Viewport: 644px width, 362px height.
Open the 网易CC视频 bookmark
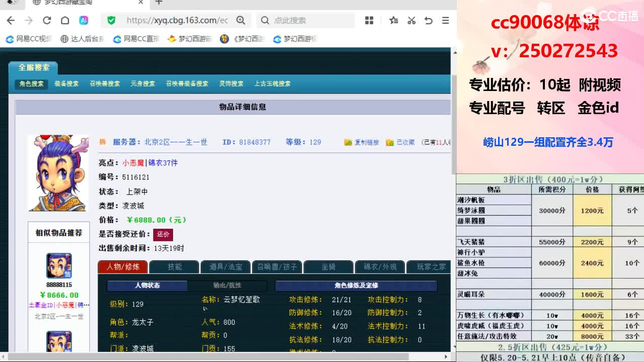click(29, 39)
